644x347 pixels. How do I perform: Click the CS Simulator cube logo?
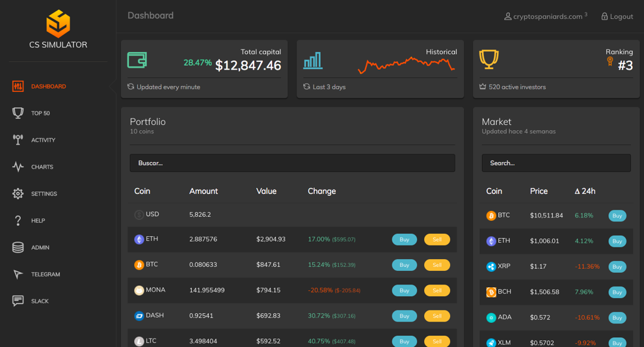[58, 23]
